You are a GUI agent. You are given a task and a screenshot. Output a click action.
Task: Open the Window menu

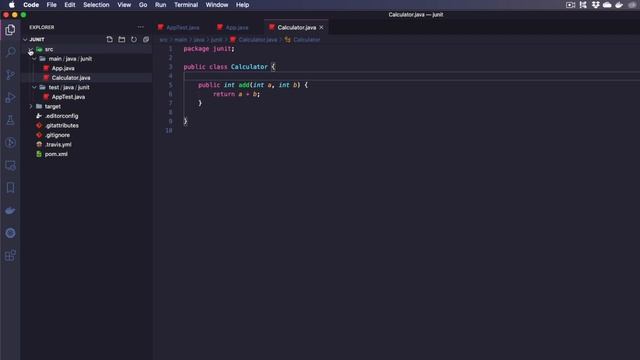pos(217,5)
